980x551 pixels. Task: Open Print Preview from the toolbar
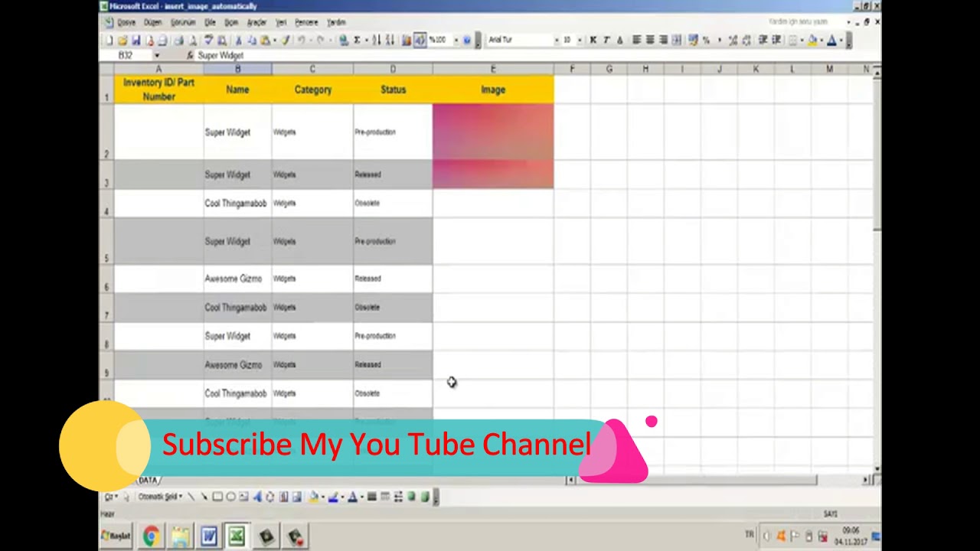point(192,40)
